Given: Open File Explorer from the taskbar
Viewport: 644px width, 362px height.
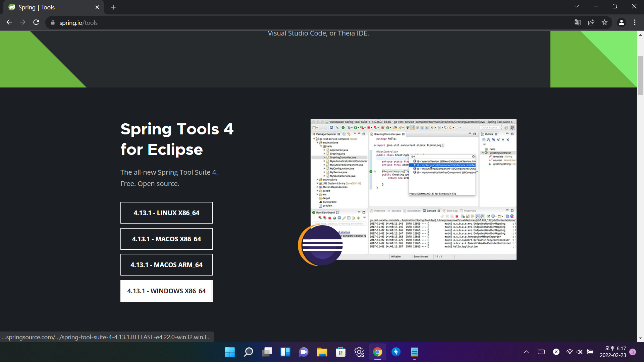Looking at the screenshot, I should click(x=322, y=352).
